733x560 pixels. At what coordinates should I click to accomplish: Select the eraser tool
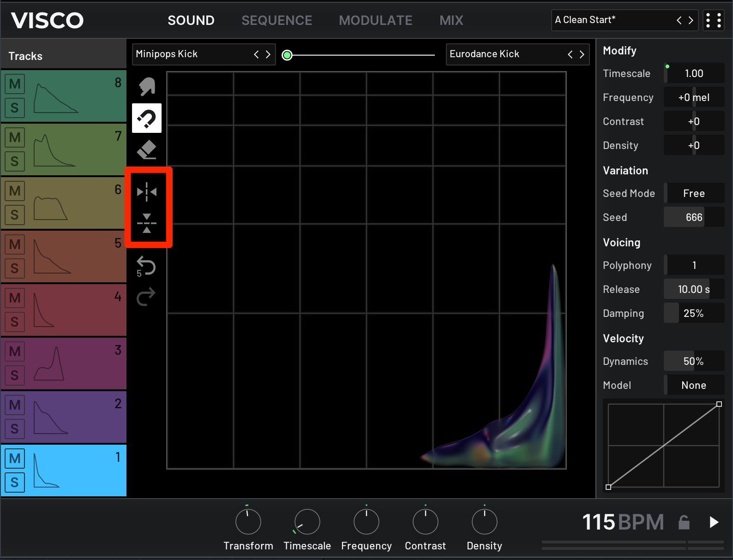coord(147,149)
